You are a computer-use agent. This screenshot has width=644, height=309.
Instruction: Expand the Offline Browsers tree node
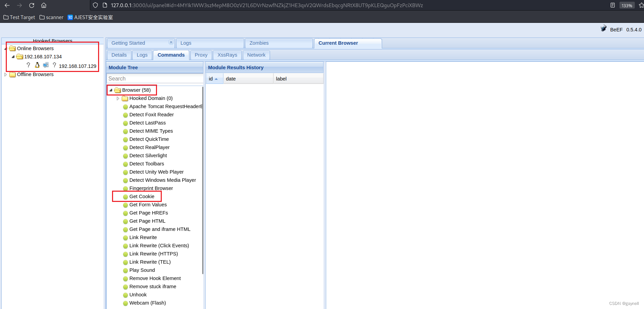(5, 74)
